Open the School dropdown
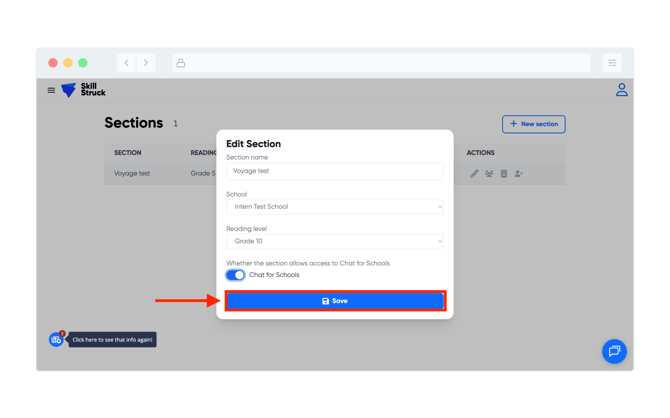Screen dimensions: 670x418 tap(334, 207)
